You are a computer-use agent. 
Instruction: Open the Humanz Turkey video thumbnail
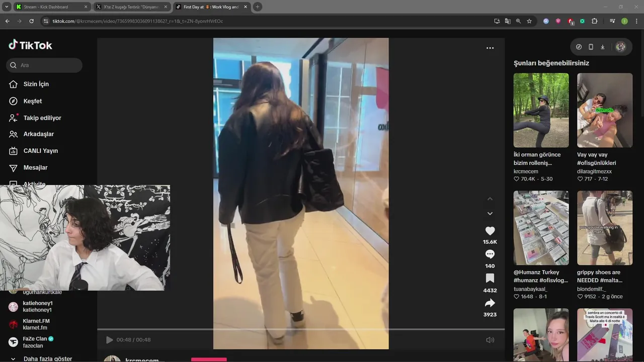pyautogui.click(x=541, y=228)
